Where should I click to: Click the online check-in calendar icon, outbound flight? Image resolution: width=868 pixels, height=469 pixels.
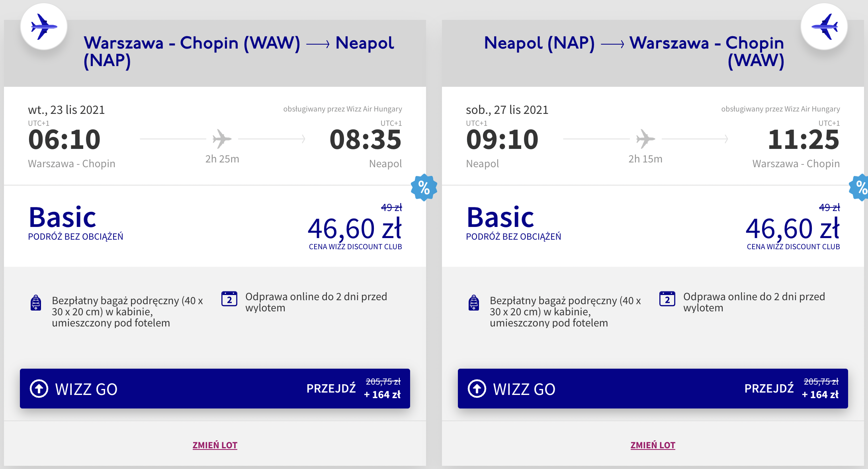(x=229, y=299)
